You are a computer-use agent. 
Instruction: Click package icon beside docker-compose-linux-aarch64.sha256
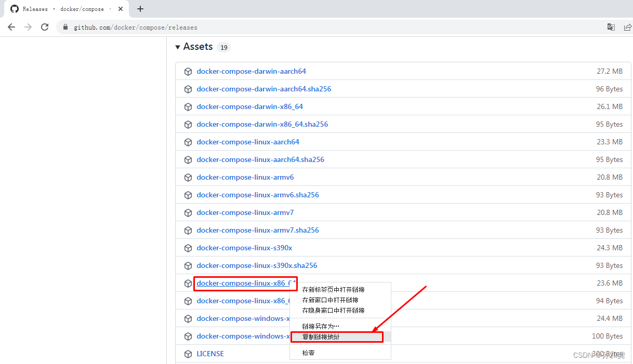click(x=188, y=159)
